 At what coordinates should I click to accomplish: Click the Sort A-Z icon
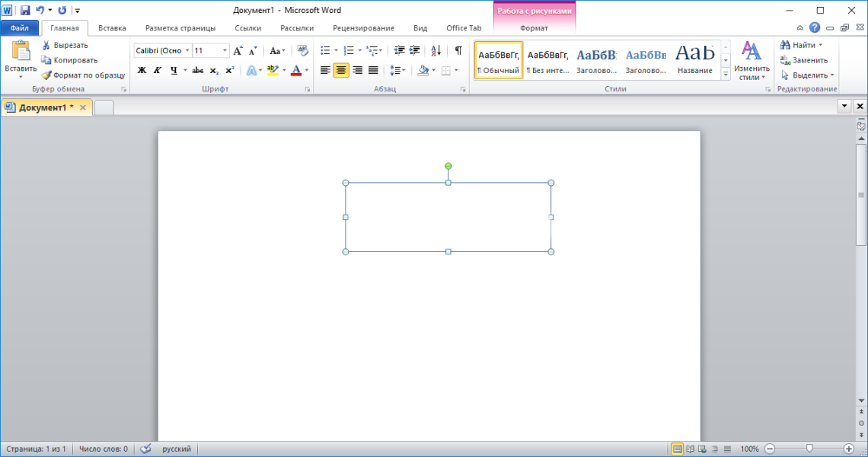[436, 50]
